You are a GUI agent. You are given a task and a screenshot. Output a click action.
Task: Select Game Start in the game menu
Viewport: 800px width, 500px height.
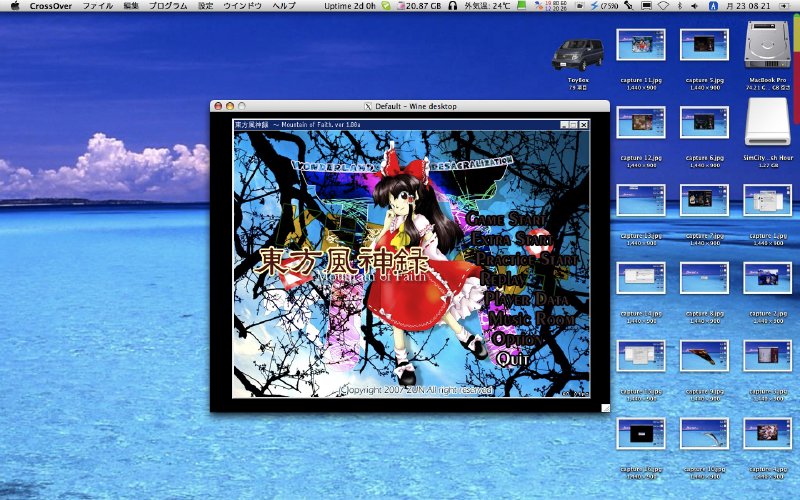pos(506,219)
